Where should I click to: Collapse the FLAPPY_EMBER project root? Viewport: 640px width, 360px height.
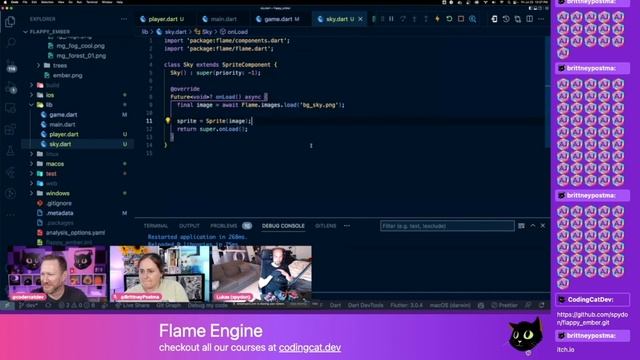point(49,31)
